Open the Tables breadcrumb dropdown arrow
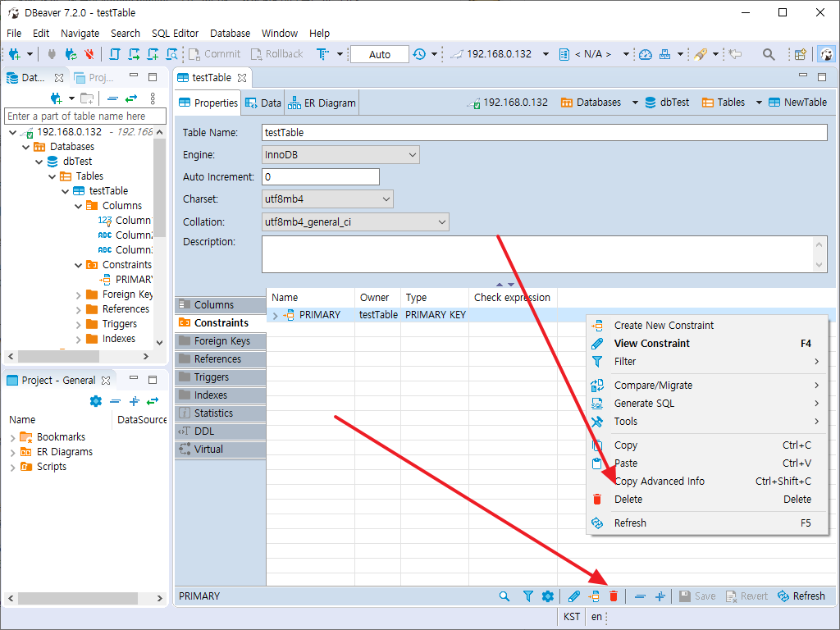This screenshot has height=630, width=840. pos(759,103)
